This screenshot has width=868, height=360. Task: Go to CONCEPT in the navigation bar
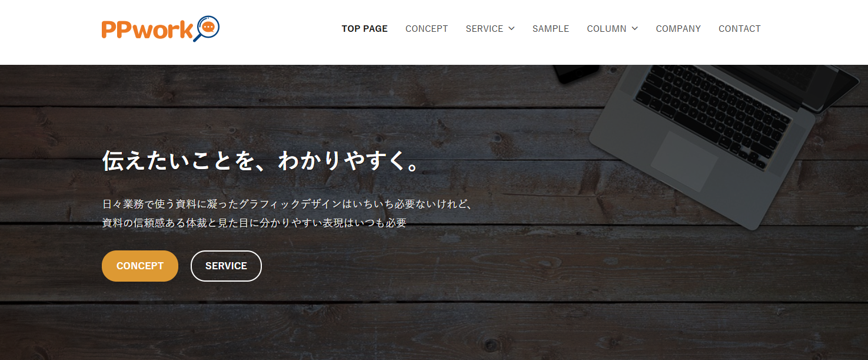click(x=427, y=29)
